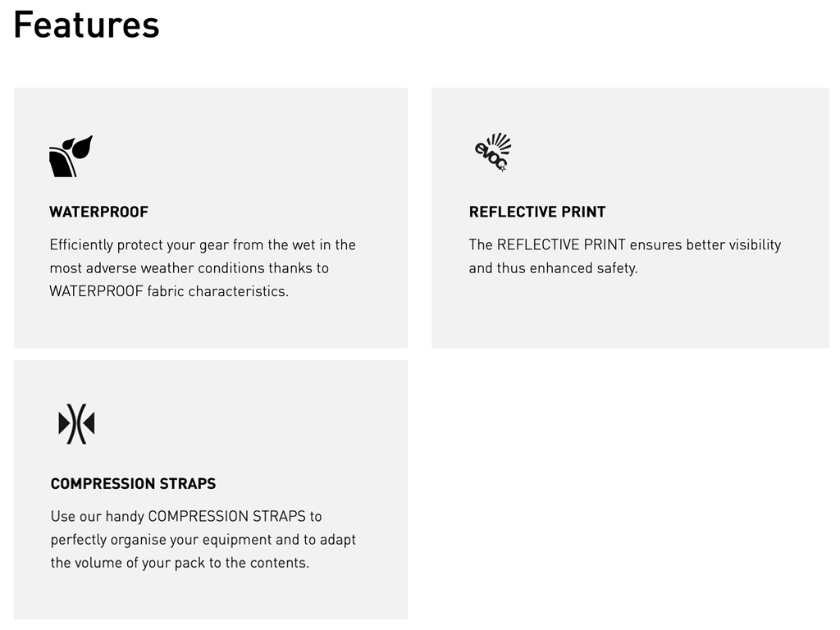The height and width of the screenshot is (630, 840).
Task: Select the WATERPROOF feature title
Action: pyautogui.click(x=99, y=212)
